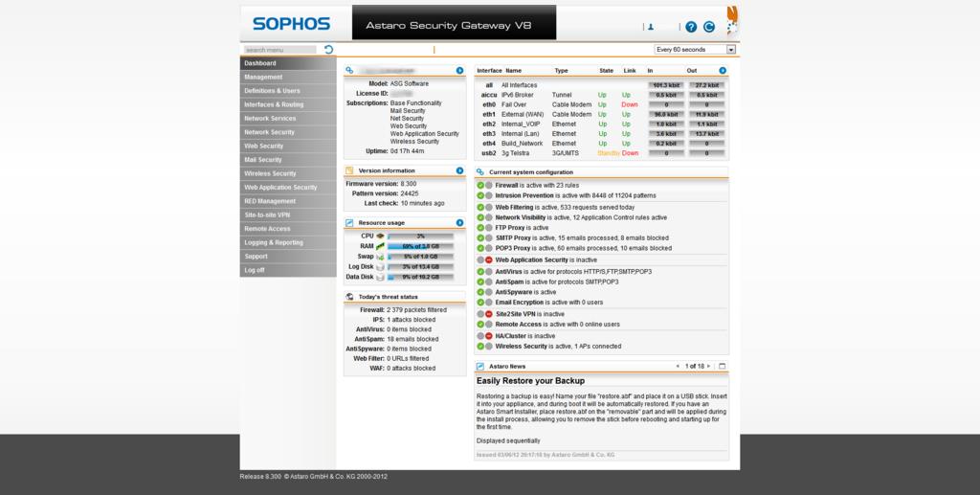Toggle the Wireless Security status indicator
The width and height of the screenshot is (980, 495).
(484, 347)
